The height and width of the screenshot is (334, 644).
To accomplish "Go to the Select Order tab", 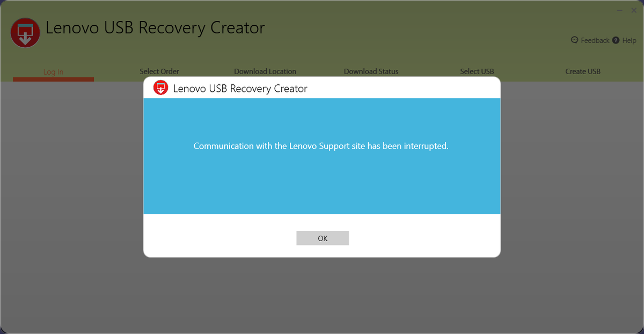I will click(x=159, y=71).
